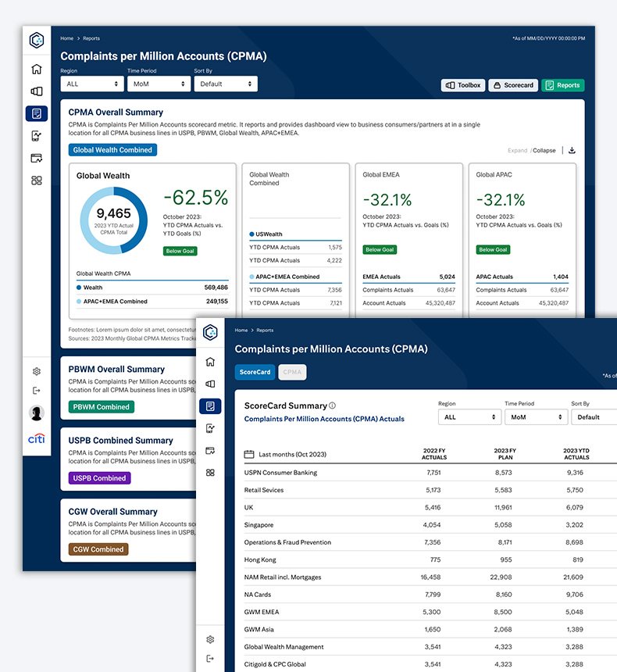Image resolution: width=617 pixels, height=672 pixels.
Task: Select the ScoreCard tab
Action: pos(255,372)
